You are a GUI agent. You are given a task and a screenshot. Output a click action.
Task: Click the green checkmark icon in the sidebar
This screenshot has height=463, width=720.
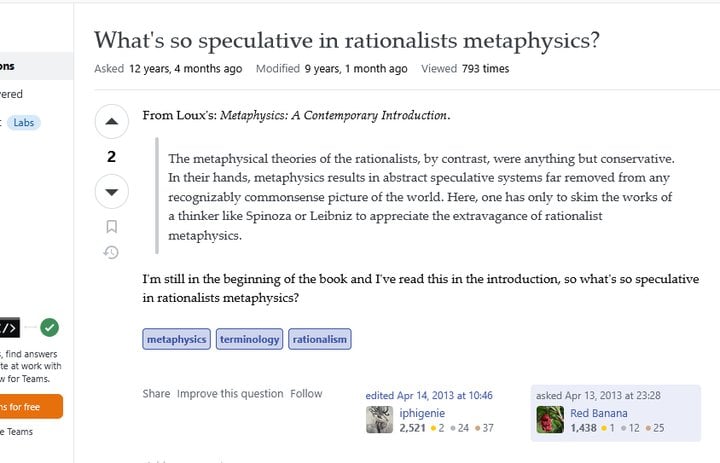[x=50, y=327]
